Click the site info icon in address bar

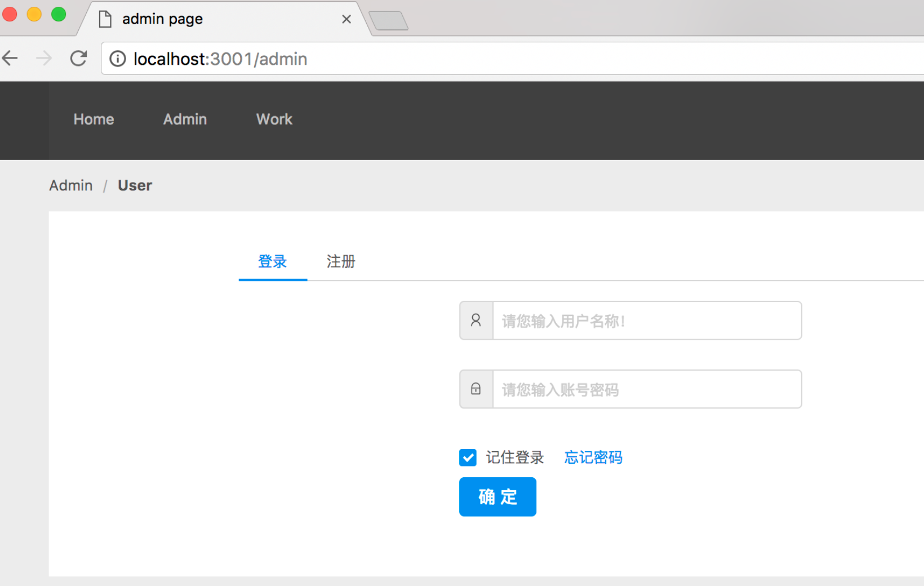pyautogui.click(x=118, y=59)
